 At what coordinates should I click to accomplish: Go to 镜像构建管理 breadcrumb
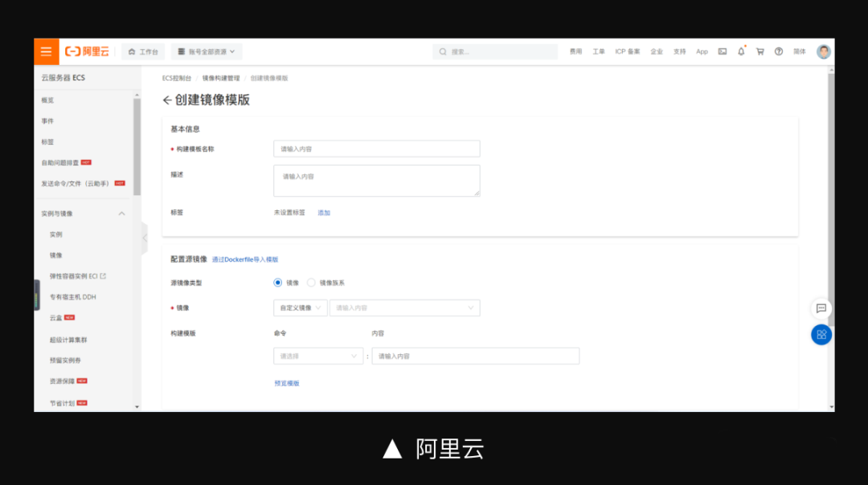221,78
